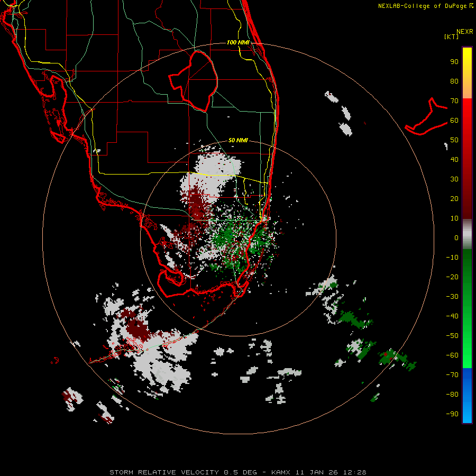Viewport: 476px width, 476px height.
Task: Click the -40 value on the velocity scale
Action: click(x=452, y=316)
